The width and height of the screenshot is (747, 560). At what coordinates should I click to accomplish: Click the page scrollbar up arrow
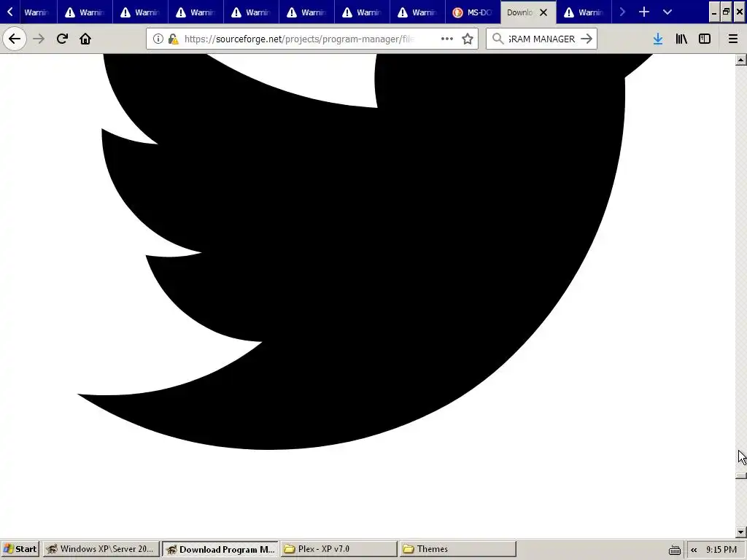[741, 60]
